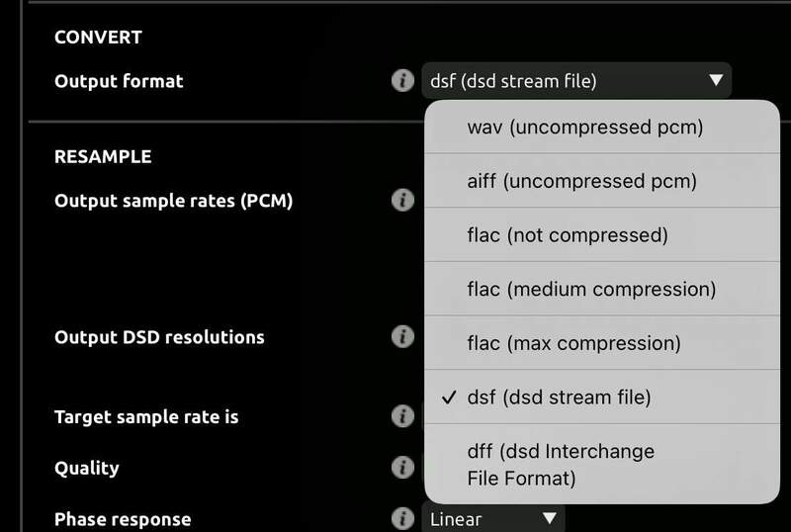Show info about Output DSD resolutions
Image resolution: width=791 pixels, height=532 pixels.
(402, 337)
